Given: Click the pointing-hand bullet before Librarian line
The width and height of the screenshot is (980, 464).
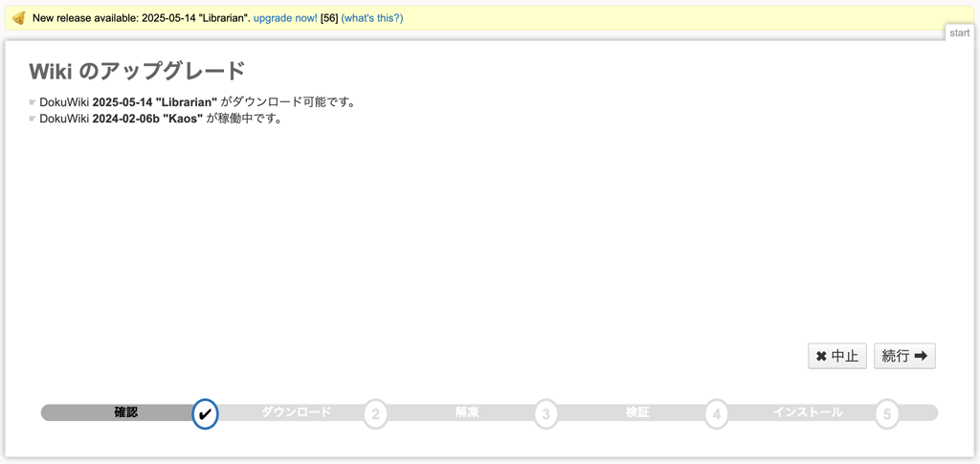Looking at the screenshot, I should point(33,101).
